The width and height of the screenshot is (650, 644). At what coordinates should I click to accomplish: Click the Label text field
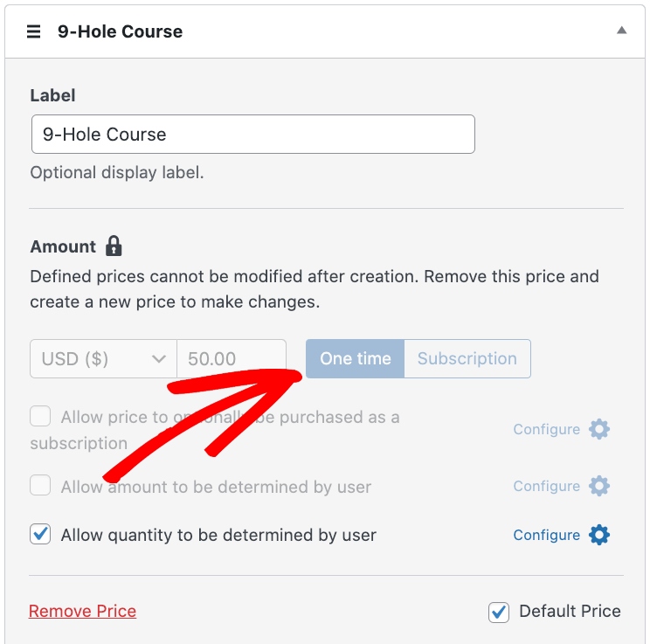(x=252, y=135)
